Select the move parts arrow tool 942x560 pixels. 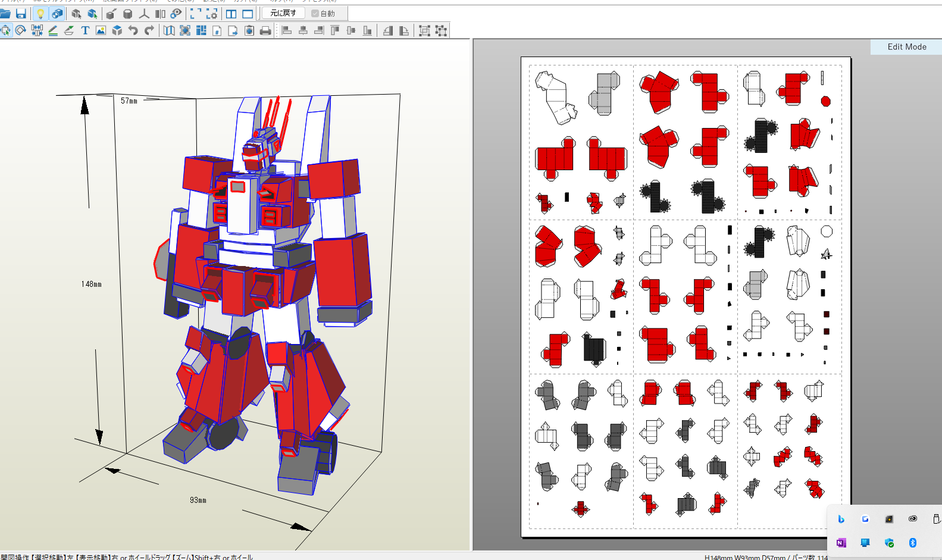(x=5, y=30)
